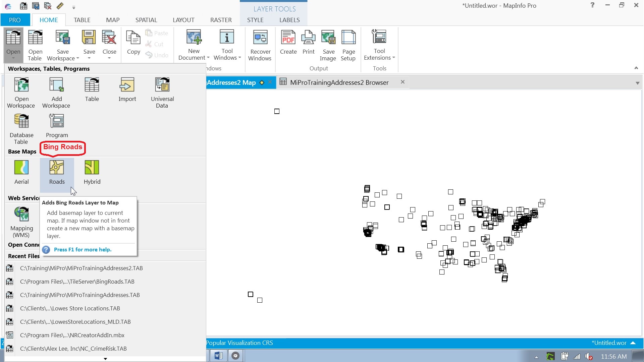The height and width of the screenshot is (362, 644).
Task: Open the MiProTrainingAddresses2 Browser tab
Action: 339,82
